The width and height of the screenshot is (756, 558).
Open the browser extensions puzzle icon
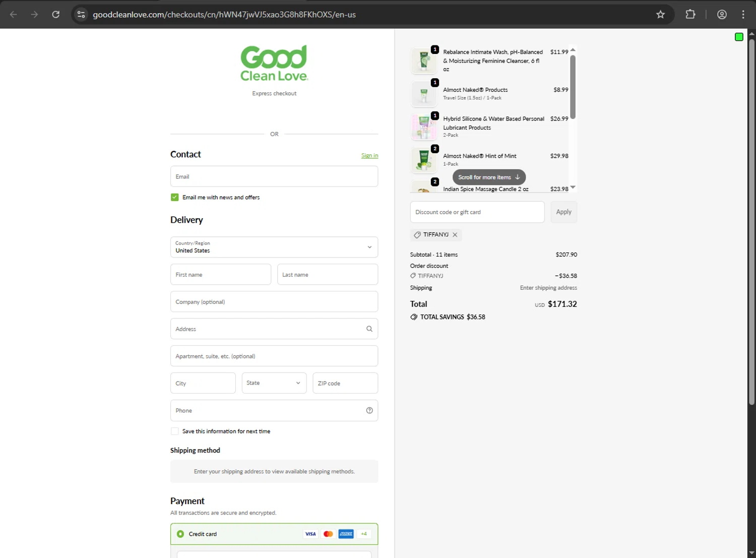690,15
